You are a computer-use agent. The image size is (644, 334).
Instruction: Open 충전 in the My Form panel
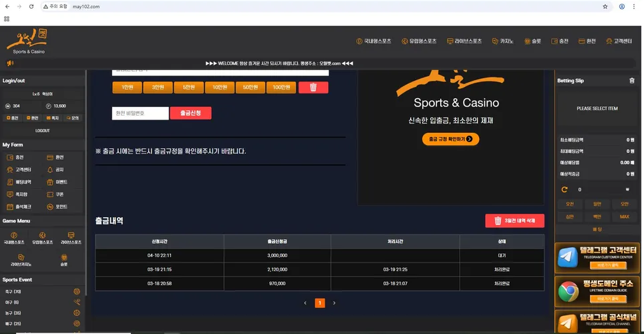[15, 158]
